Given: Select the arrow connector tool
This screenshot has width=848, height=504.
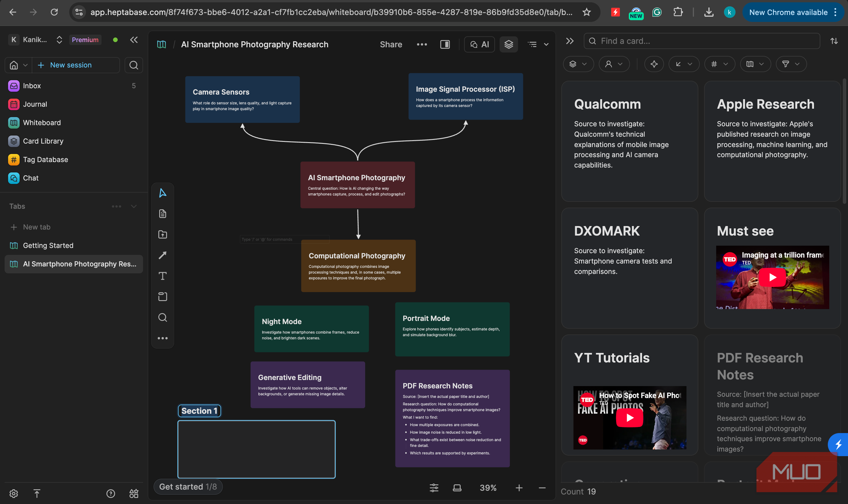Looking at the screenshot, I should [x=162, y=255].
